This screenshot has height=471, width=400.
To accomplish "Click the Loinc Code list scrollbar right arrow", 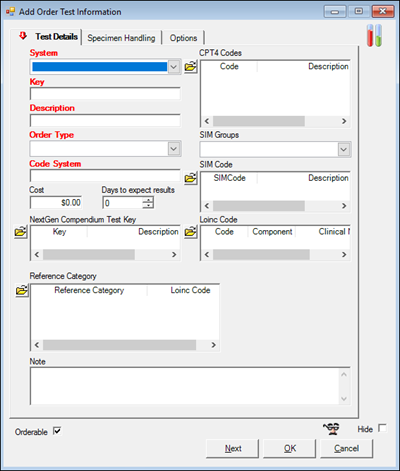I will tap(344, 255).
